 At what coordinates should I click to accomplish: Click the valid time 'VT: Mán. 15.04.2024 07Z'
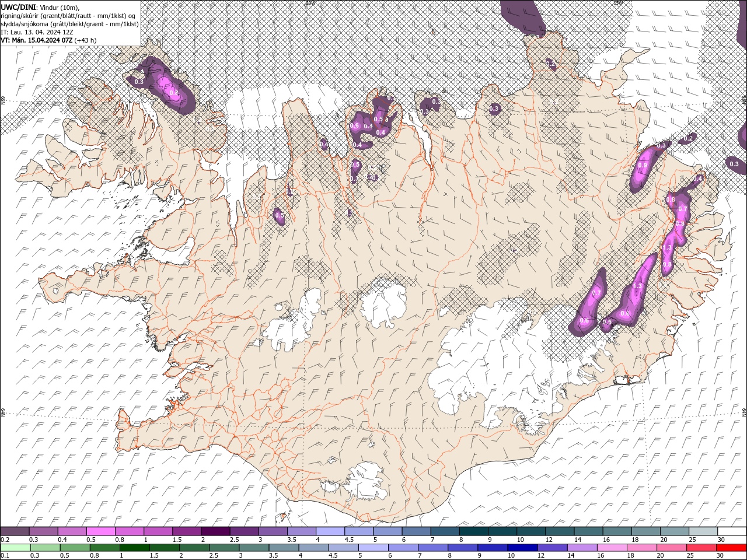36,40
